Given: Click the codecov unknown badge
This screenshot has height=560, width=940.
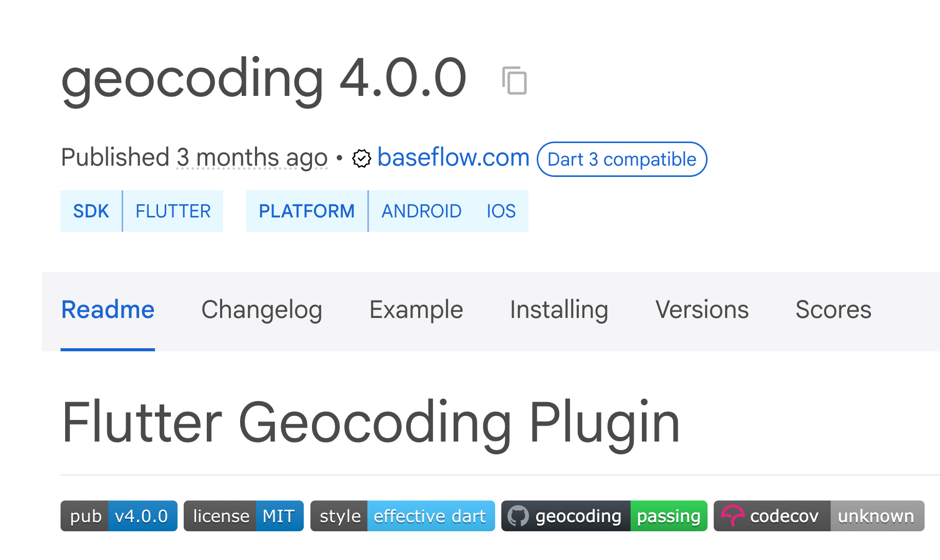Looking at the screenshot, I should [819, 516].
